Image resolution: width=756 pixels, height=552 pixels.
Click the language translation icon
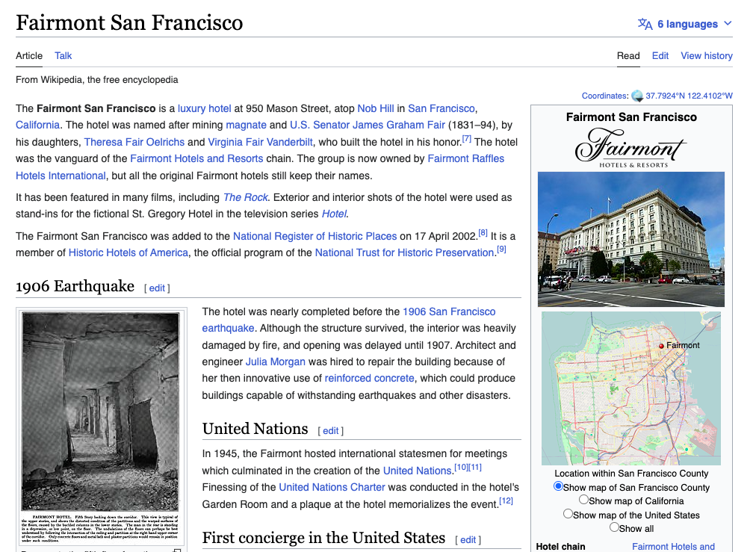pyautogui.click(x=645, y=24)
